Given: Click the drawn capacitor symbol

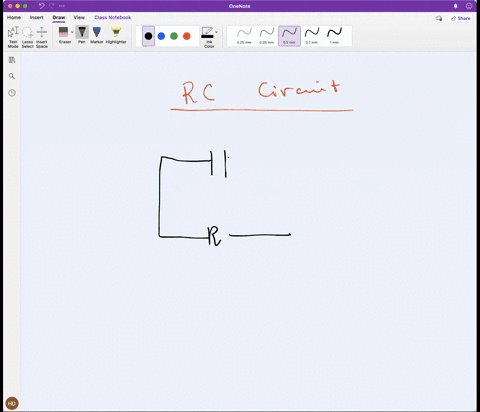Looking at the screenshot, I should click(219, 164).
